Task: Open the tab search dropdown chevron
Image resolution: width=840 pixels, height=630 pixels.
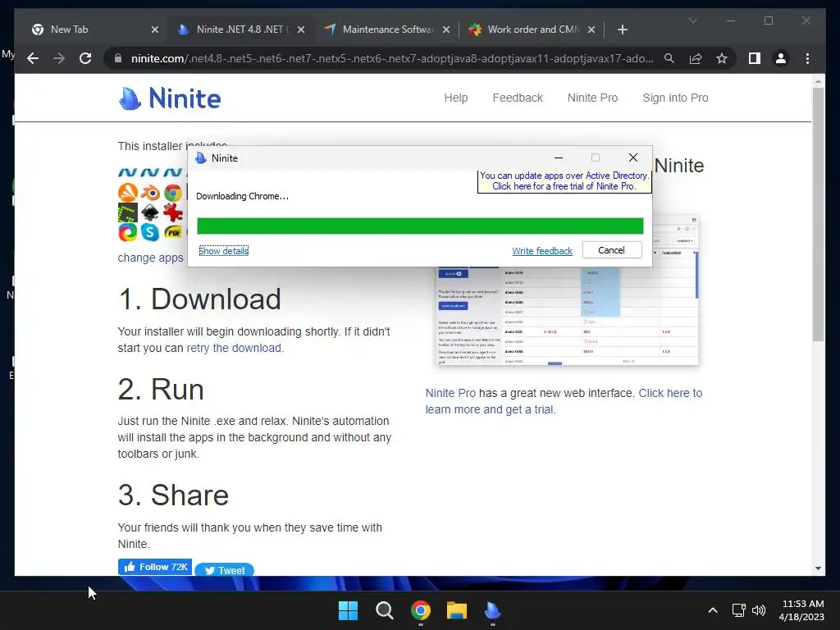Action: [x=692, y=21]
